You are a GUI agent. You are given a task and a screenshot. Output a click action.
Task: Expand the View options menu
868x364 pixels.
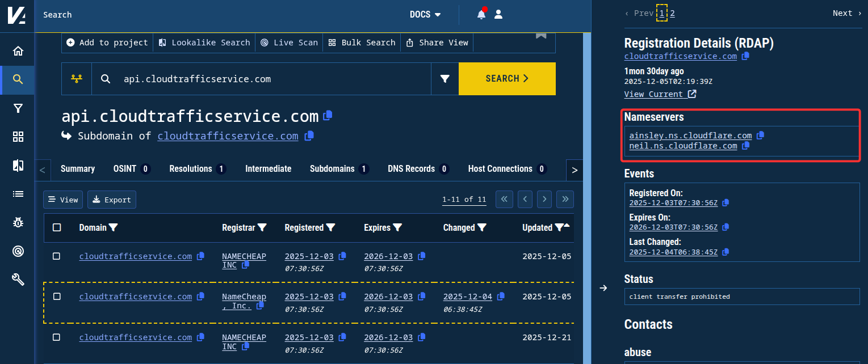pyautogui.click(x=63, y=200)
